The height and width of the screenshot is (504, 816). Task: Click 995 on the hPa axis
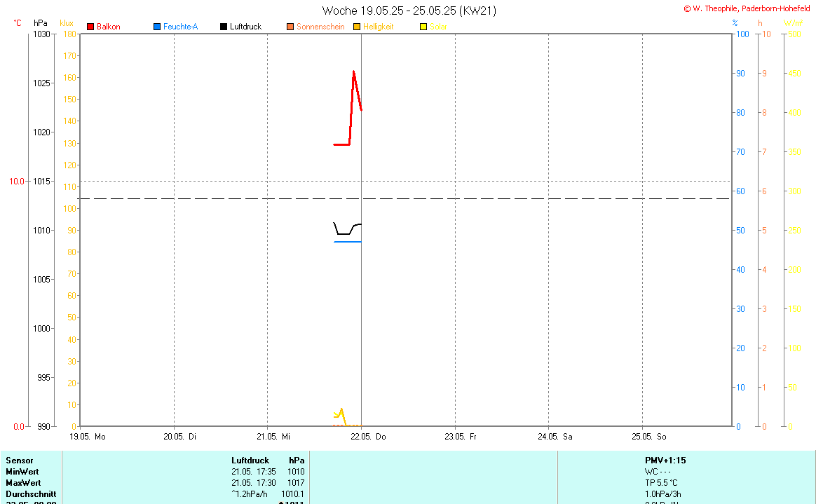coord(43,378)
